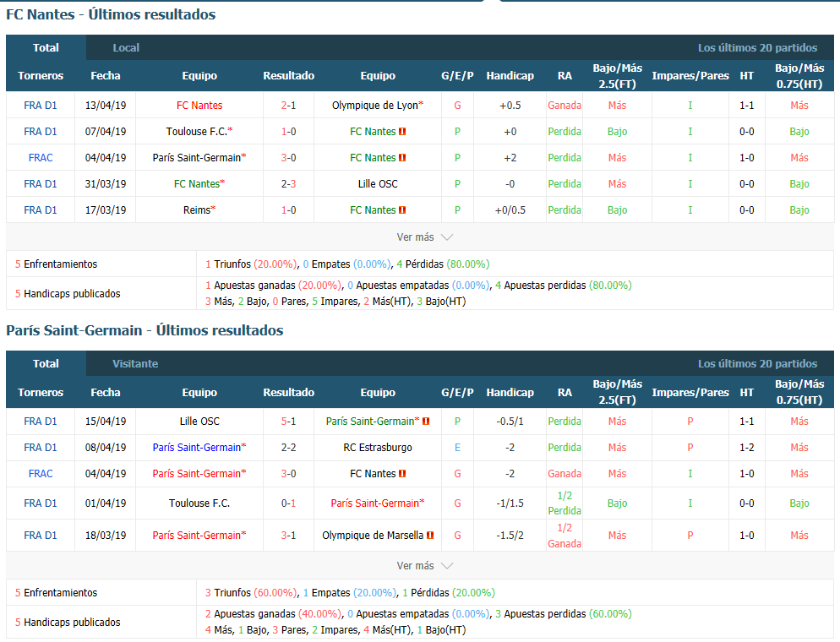Screen dimensions: 840x642
Task: Switch to the Visitante tab for París Saint-Germain
Action: (135, 363)
